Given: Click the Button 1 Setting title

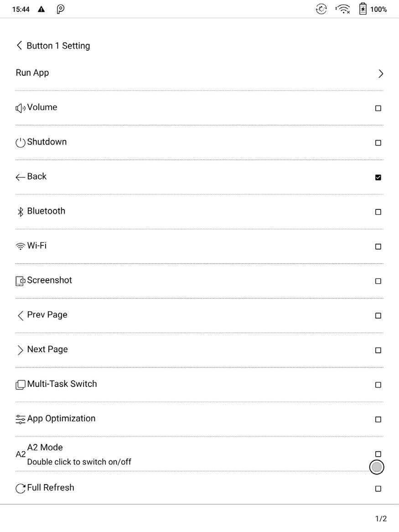Looking at the screenshot, I should (x=58, y=46).
